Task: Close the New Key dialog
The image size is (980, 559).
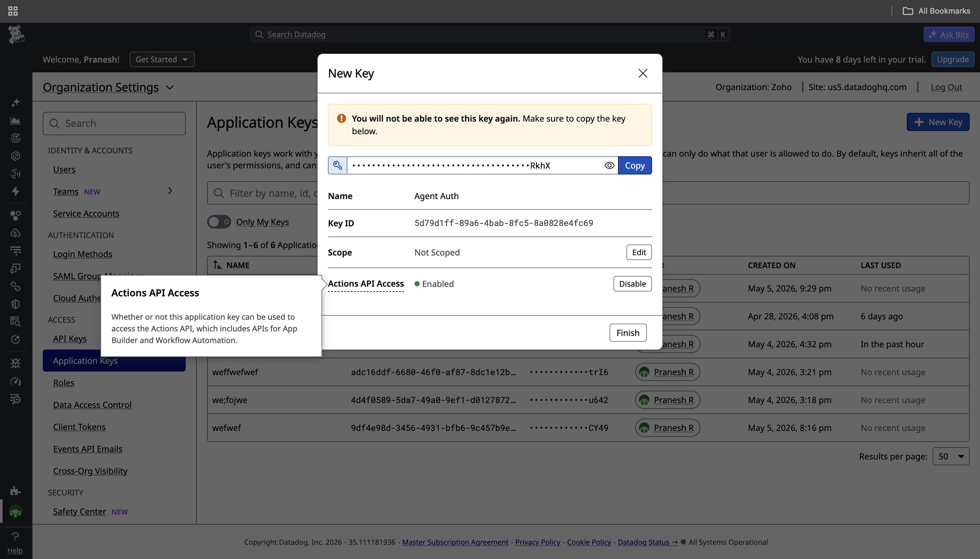Action: click(643, 73)
